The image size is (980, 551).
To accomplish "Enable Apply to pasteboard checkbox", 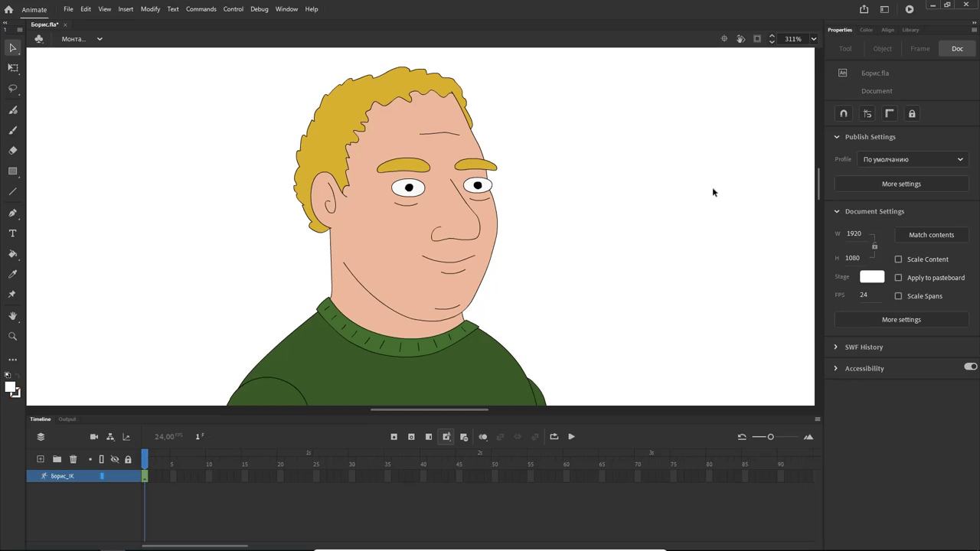I will point(899,278).
